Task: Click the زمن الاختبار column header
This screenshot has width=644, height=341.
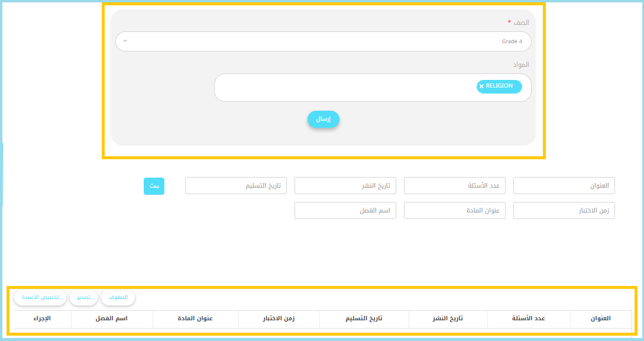Action: 279,319
